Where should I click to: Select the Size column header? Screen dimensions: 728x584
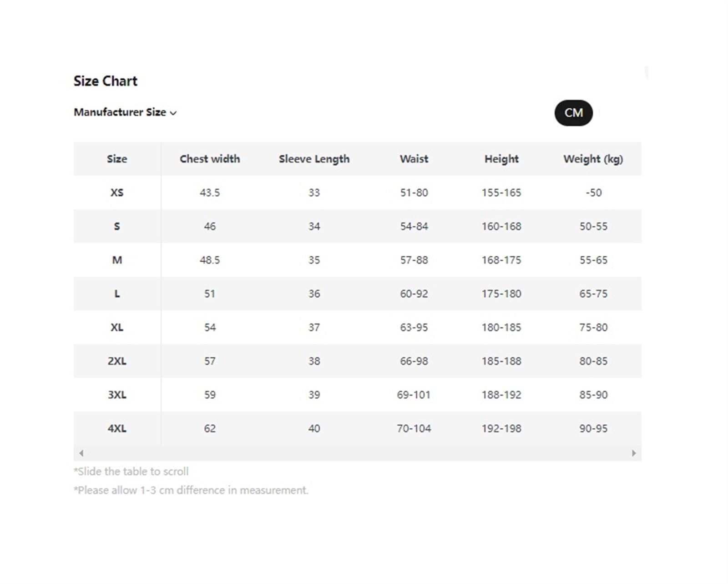[117, 159]
